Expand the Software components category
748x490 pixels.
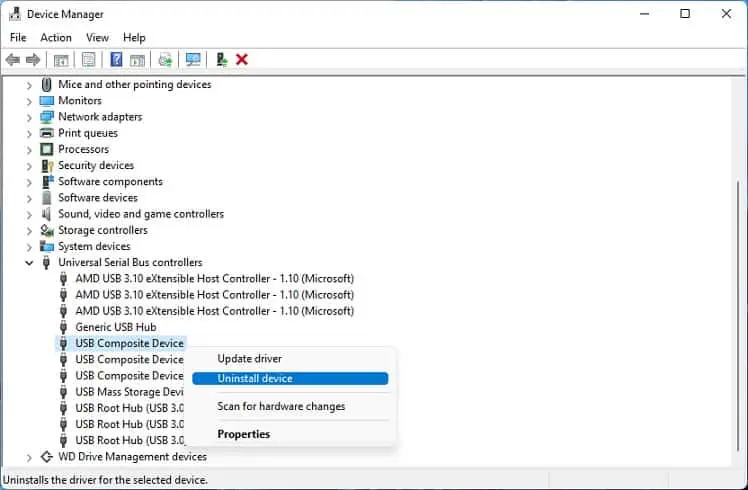(x=29, y=183)
